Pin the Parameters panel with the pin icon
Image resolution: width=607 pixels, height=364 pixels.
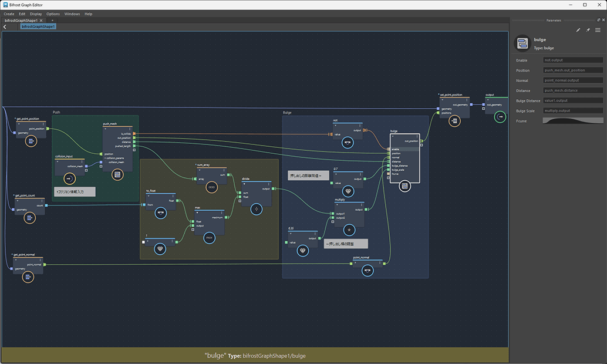(588, 30)
